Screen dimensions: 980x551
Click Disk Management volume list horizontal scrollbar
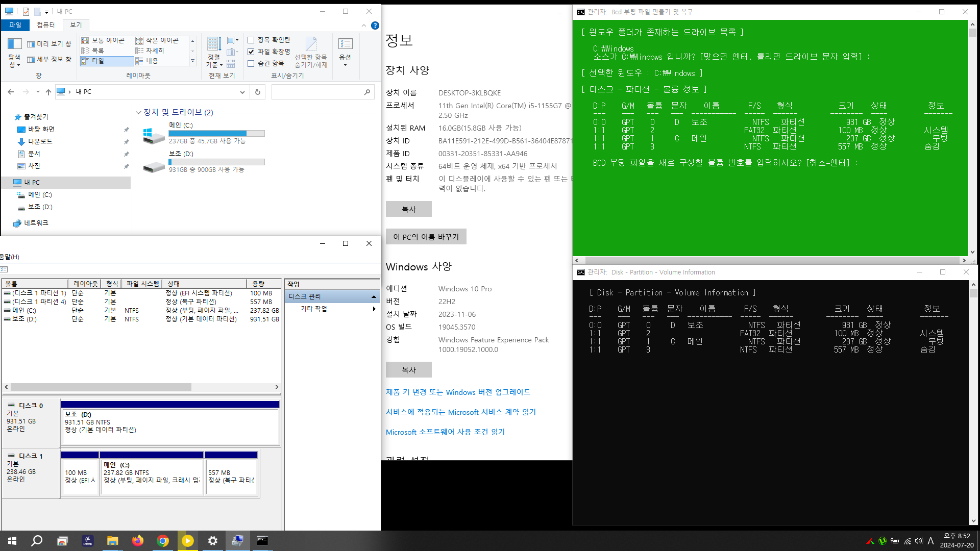click(101, 387)
